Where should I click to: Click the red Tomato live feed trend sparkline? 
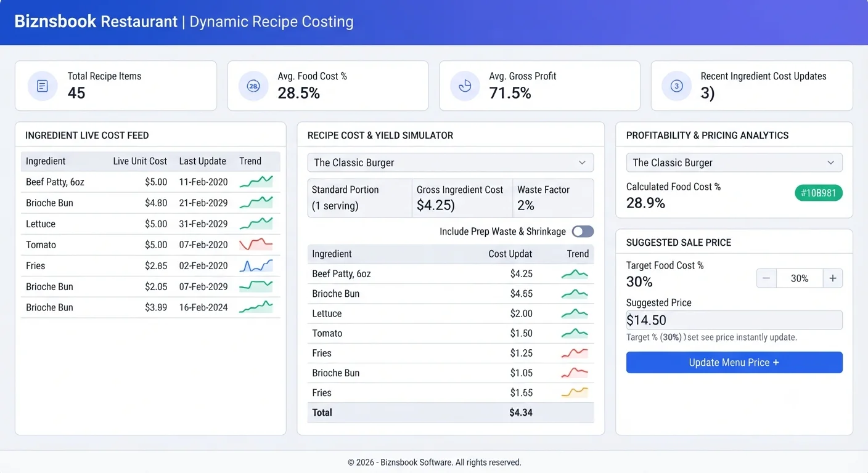[256, 245]
